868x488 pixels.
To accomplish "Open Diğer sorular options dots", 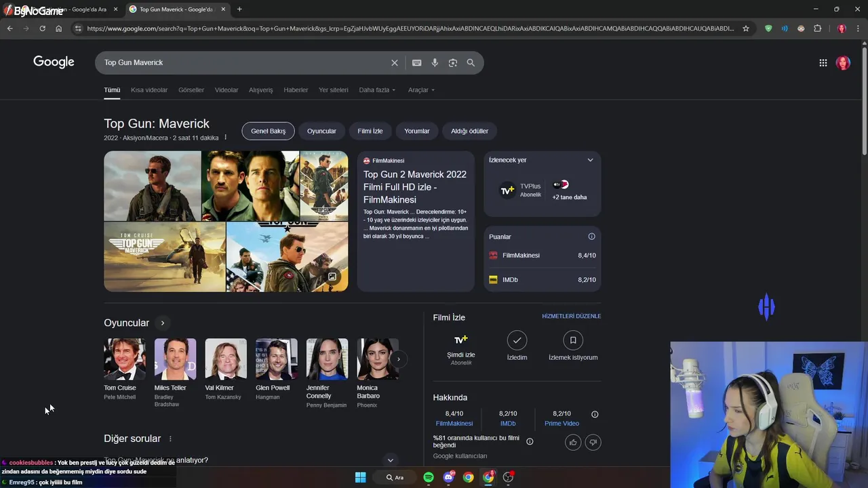I will point(170,439).
